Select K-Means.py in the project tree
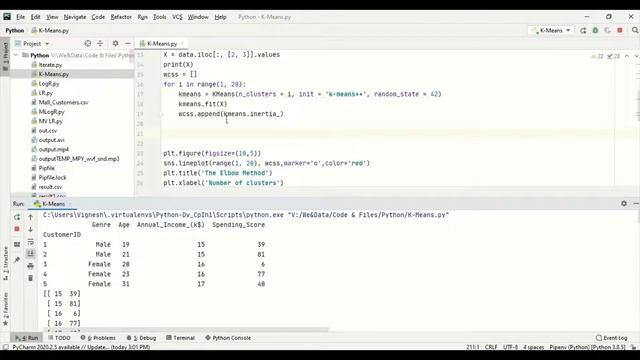This screenshot has height=360, width=640. coord(53,74)
